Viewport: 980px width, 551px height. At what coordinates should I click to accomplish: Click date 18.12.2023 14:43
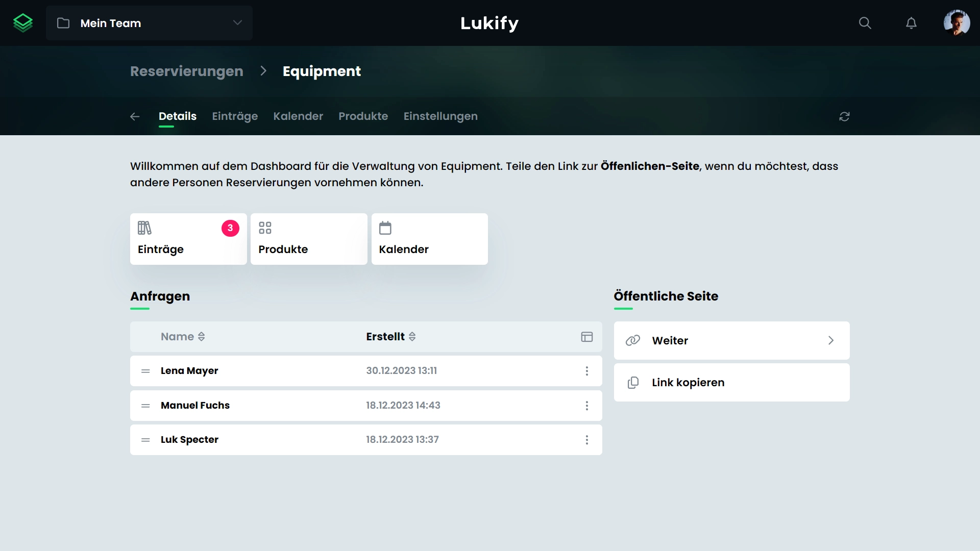403,406
